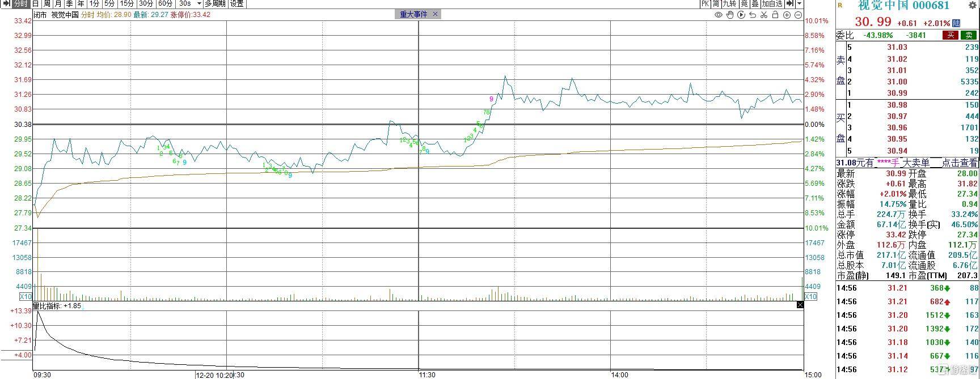Click the circular play replay icon
The height and width of the screenshot is (379, 980).
tap(741, 15)
